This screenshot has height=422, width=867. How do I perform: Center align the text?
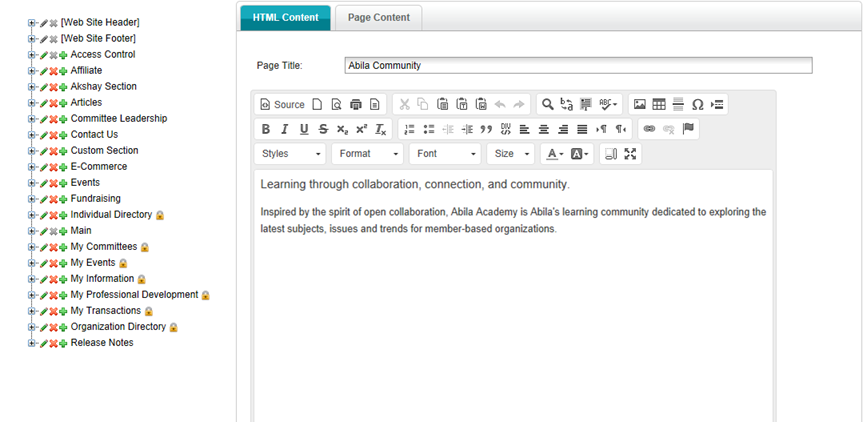(x=544, y=129)
